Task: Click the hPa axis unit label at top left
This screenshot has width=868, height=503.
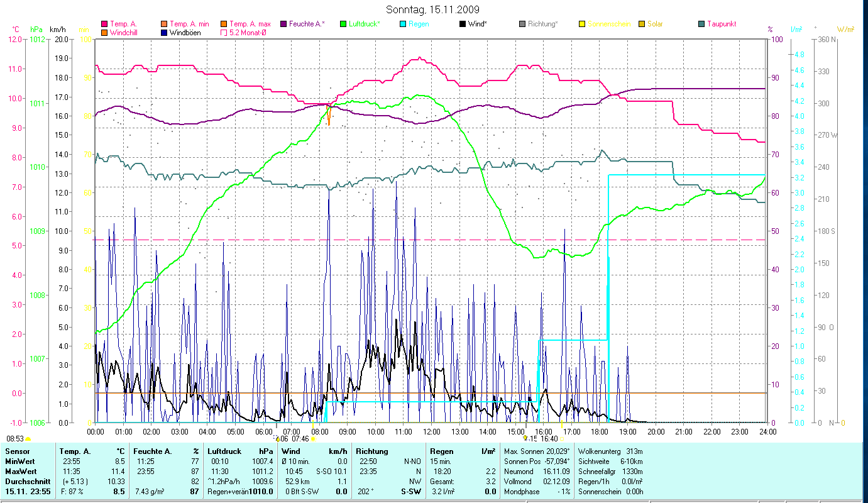Action: [x=36, y=29]
